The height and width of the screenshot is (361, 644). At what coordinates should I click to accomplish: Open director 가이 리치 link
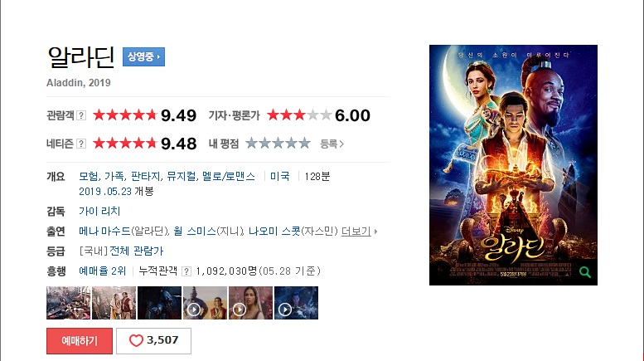click(99, 212)
